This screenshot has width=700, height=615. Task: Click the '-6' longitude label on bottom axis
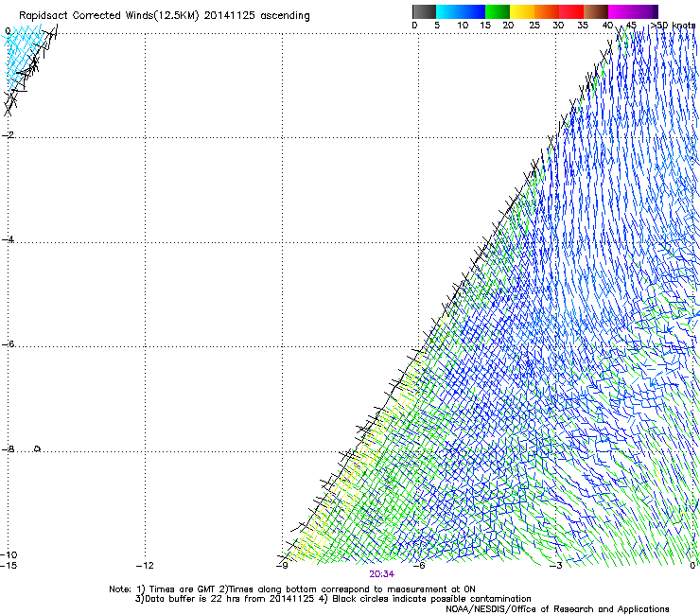419,566
